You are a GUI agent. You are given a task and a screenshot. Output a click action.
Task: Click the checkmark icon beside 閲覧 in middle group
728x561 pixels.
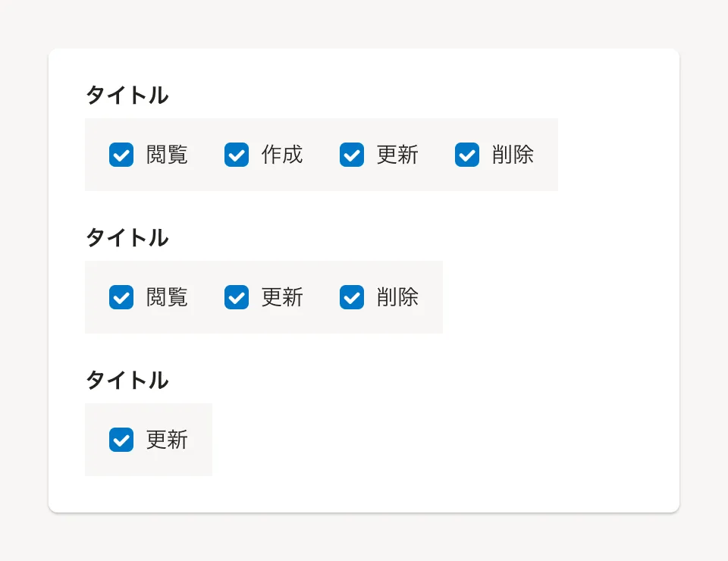(x=121, y=297)
